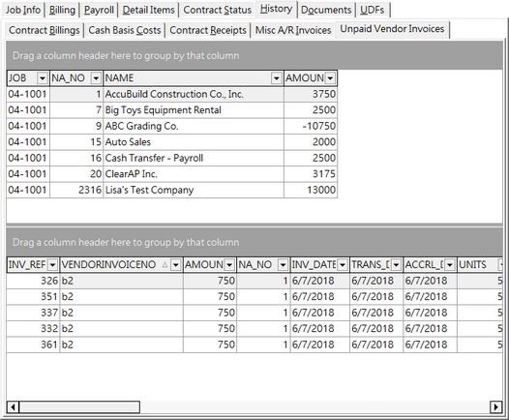Open upper grid AMOUNT filter dropdown
Image resolution: width=509 pixels, height=420 pixels.
pos(330,78)
